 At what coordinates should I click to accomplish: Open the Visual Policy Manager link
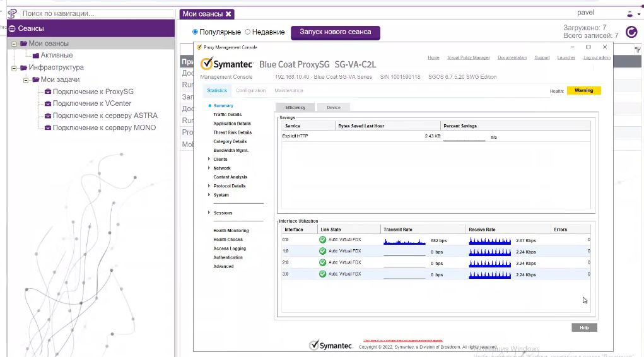(x=468, y=57)
